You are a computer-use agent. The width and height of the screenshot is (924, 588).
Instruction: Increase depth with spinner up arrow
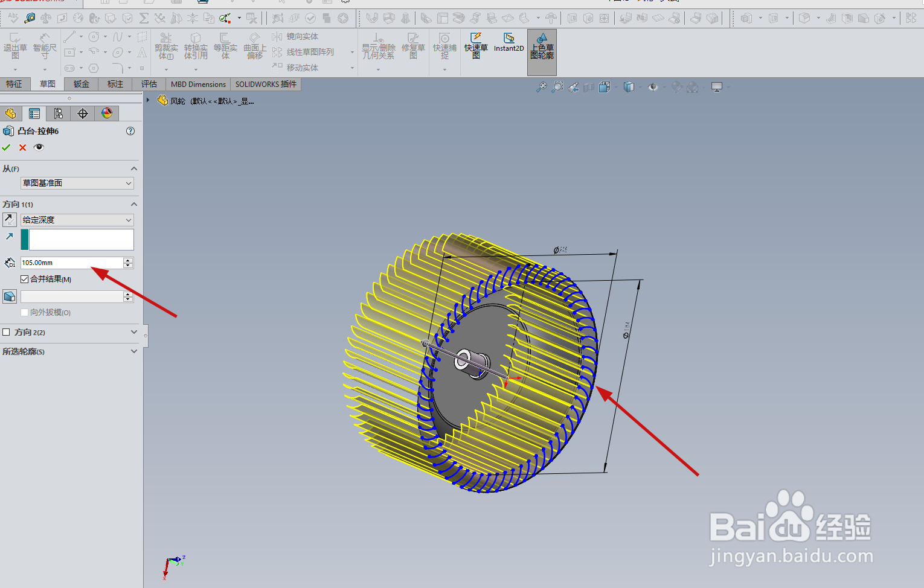click(x=128, y=260)
